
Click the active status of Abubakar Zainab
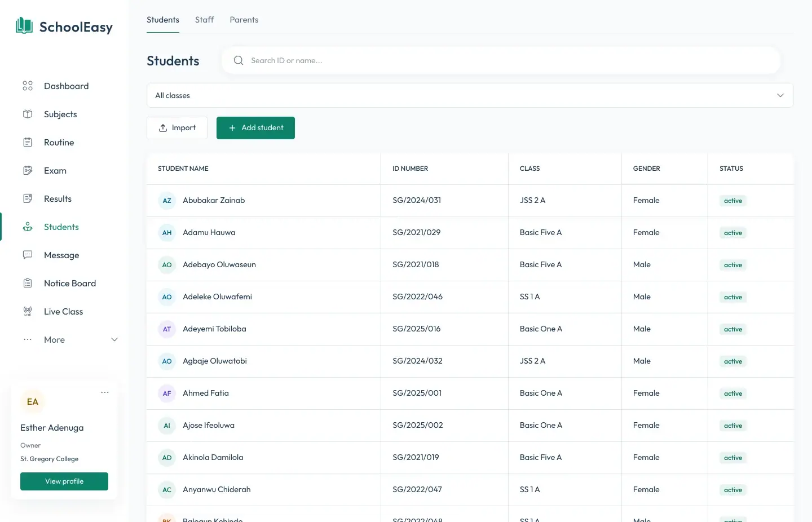pos(733,201)
